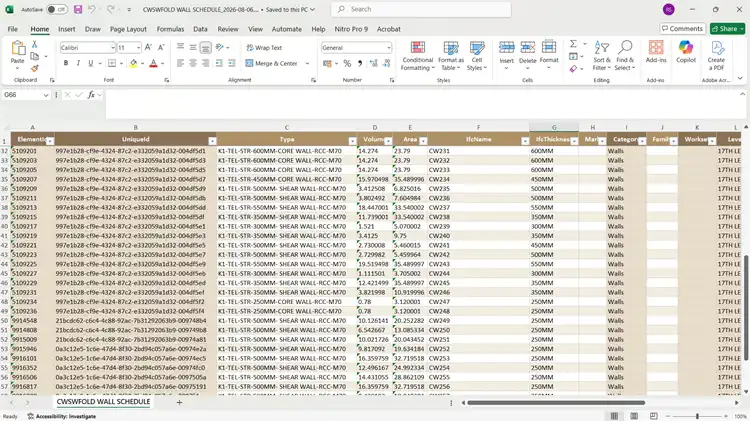Click the Share button

[727, 29]
